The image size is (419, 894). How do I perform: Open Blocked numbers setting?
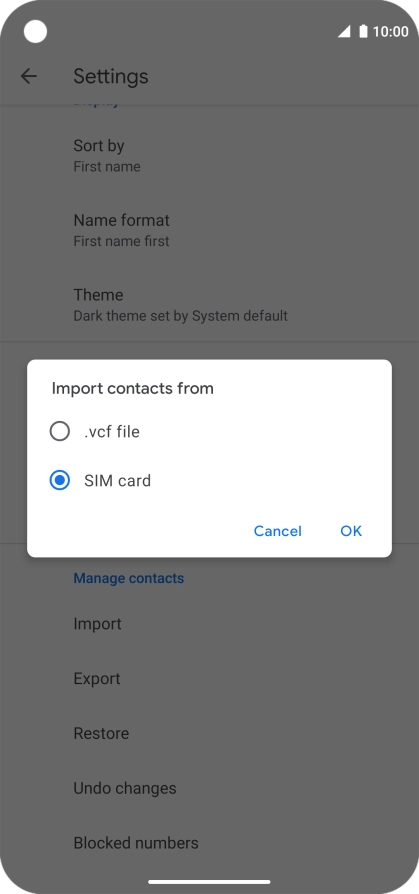(x=209, y=843)
